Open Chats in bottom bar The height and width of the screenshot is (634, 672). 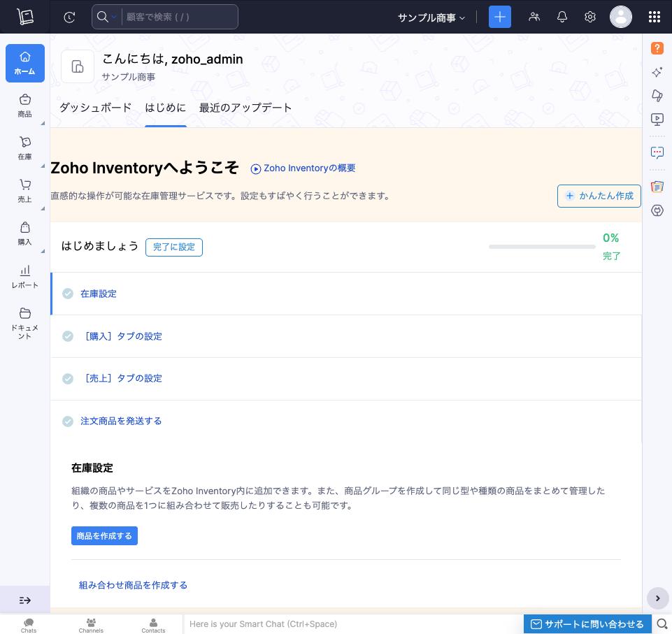point(29,625)
